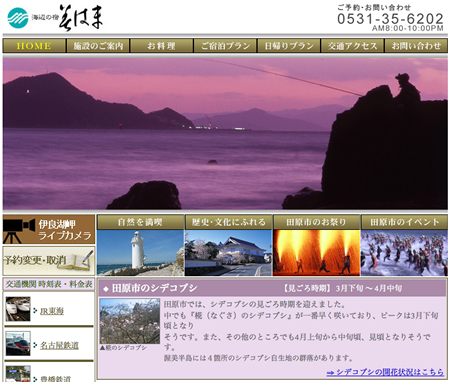Open the 予約変更・取消 notebook banner

point(49,260)
